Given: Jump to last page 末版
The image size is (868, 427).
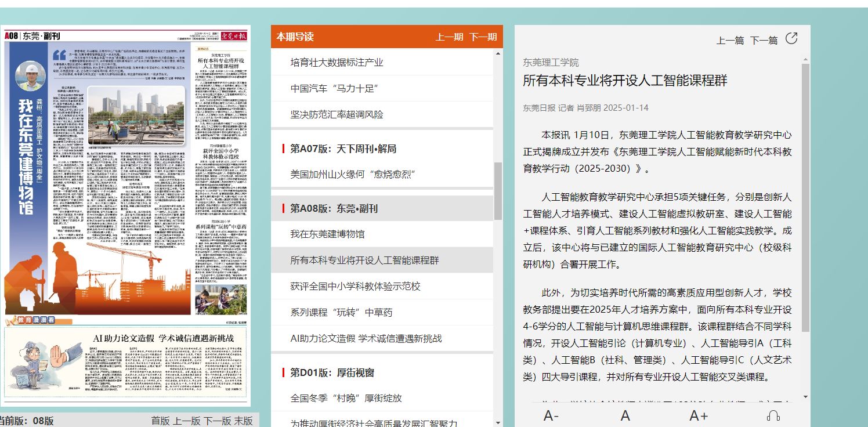Looking at the screenshot, I should (243, 421).
